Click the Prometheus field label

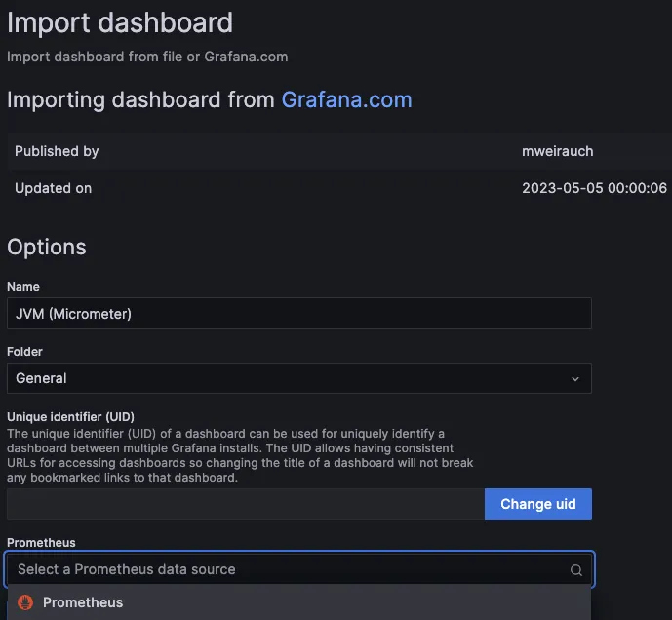(x=41, y=542)
